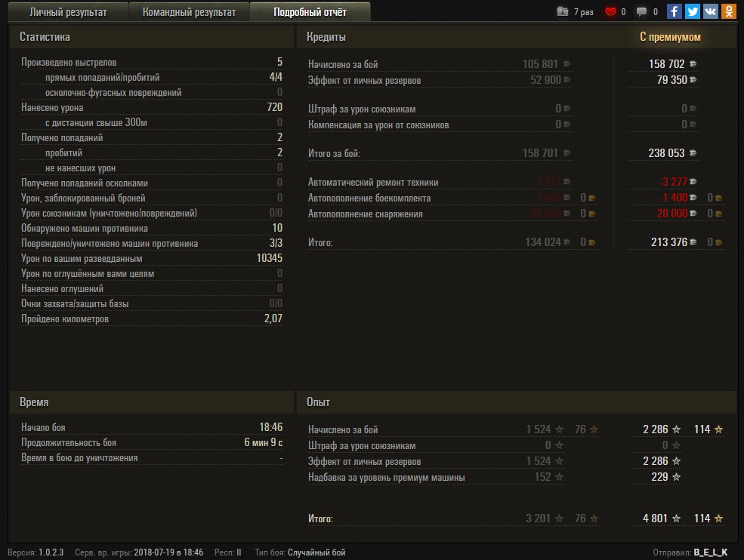Click Автопополнение снаряжения label

coord(366,214)
